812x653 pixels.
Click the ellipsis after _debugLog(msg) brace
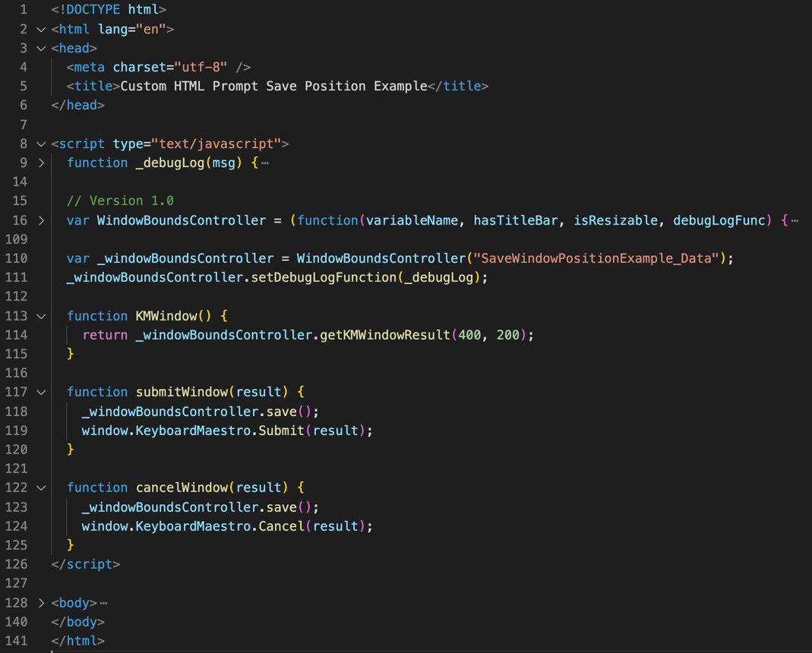tap(265, 163)
